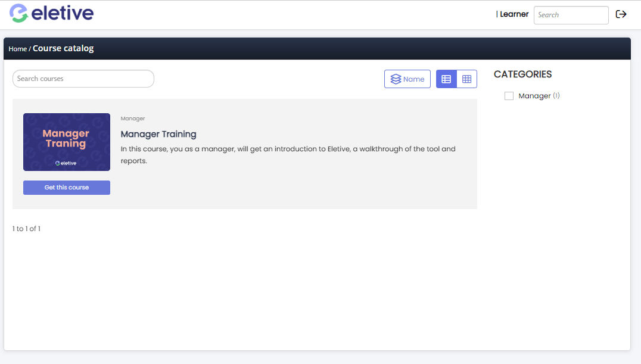Switch to grid view layout
The image size is (641, 364).
pos(467,79)
